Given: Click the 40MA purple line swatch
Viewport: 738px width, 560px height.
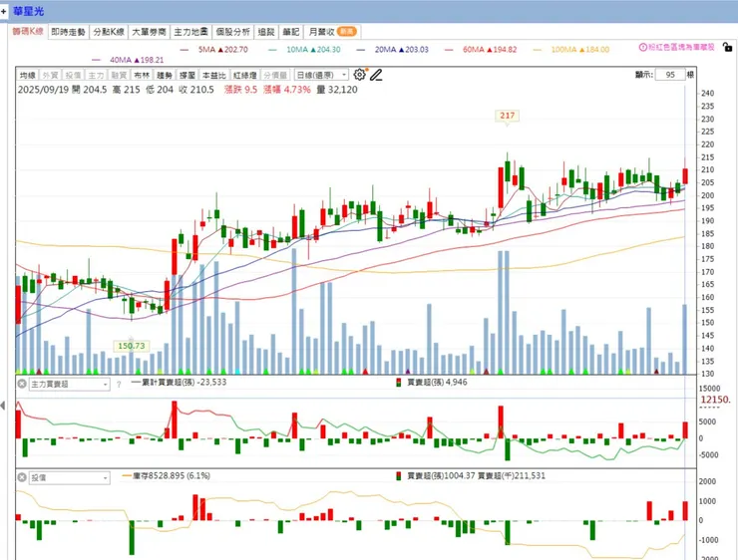Looking at the screenshot, I should (x=97, y=60).
